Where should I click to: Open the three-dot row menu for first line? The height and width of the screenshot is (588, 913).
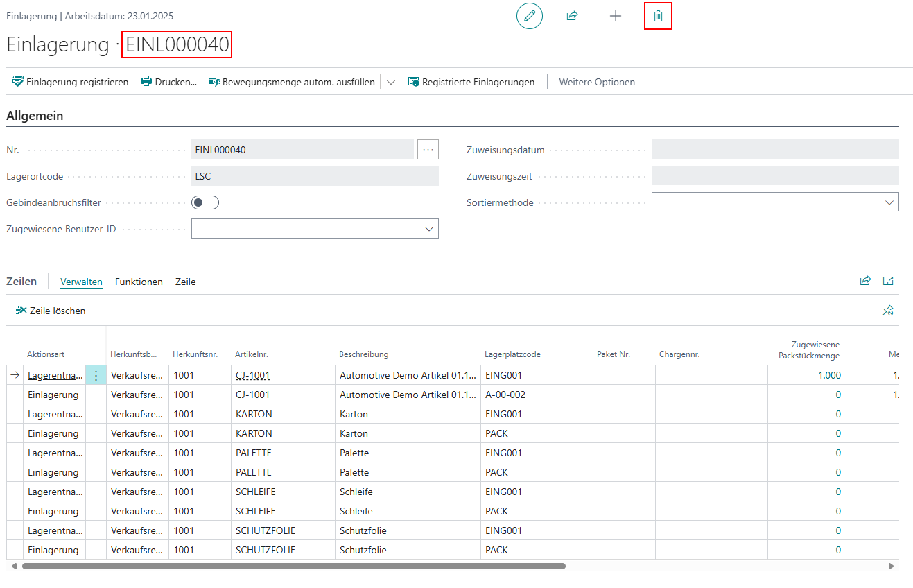pyautogui.click(x=96, y=375)
